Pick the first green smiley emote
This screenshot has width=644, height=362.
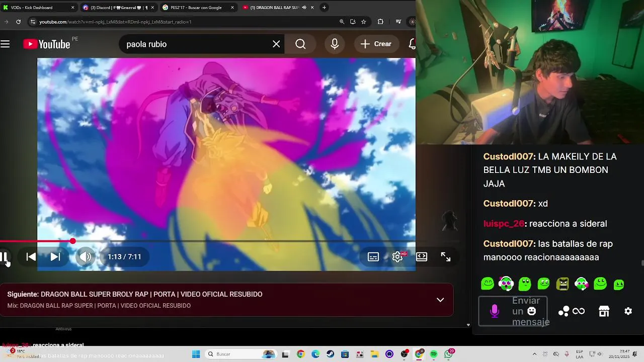click(x=488, y=284)
